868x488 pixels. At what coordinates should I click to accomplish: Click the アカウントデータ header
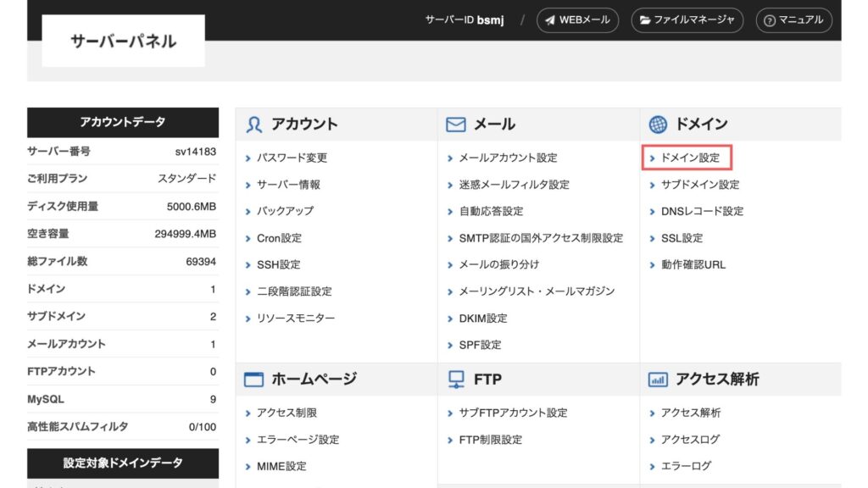pos(123,122)
